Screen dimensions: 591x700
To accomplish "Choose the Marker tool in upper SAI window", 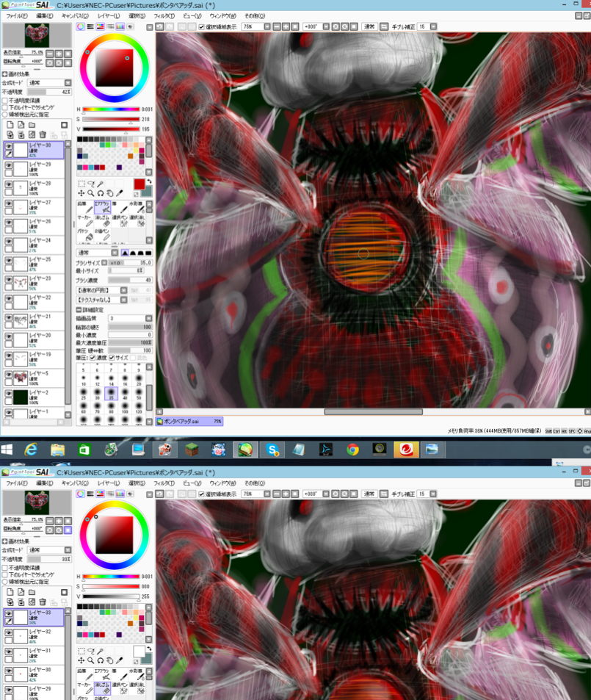I will 85,220.
